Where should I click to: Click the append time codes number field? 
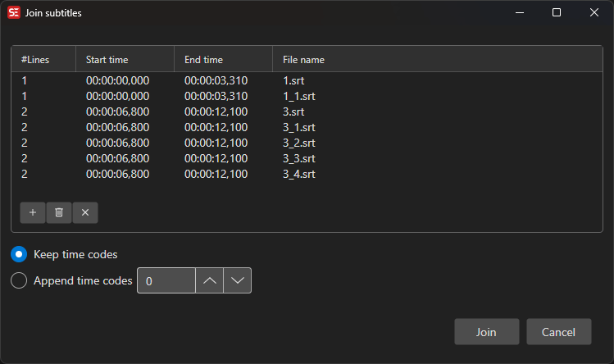pyautogui.click(x=166, y=280)
